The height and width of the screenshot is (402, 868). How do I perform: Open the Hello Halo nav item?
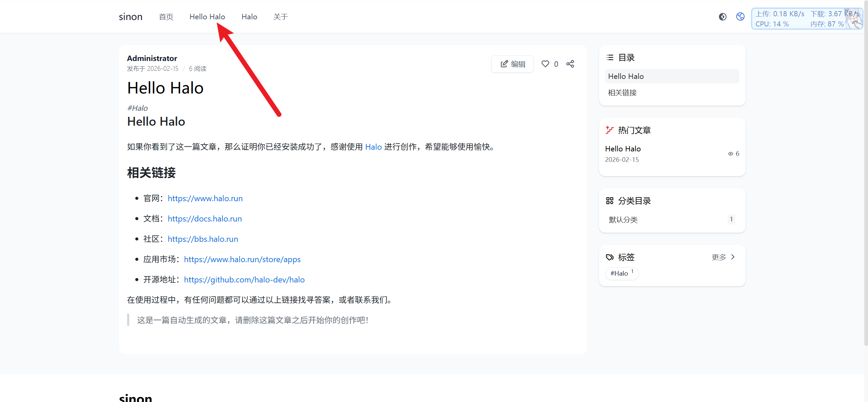207,17
